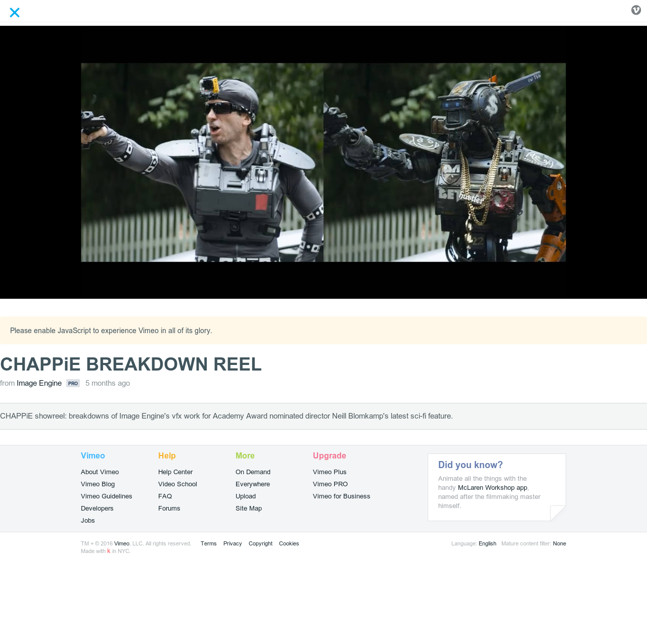Change mature content filter from None

[x=560, y=544]
